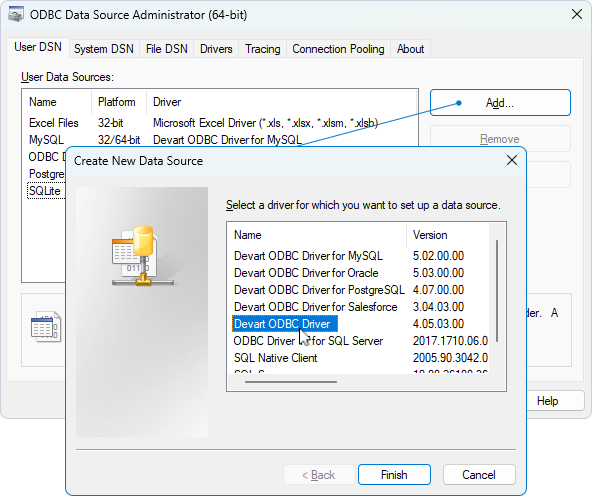The image size is (592, 496).
Task: Click the vertical scrollbar in driver list
Action: coord(497,291)
